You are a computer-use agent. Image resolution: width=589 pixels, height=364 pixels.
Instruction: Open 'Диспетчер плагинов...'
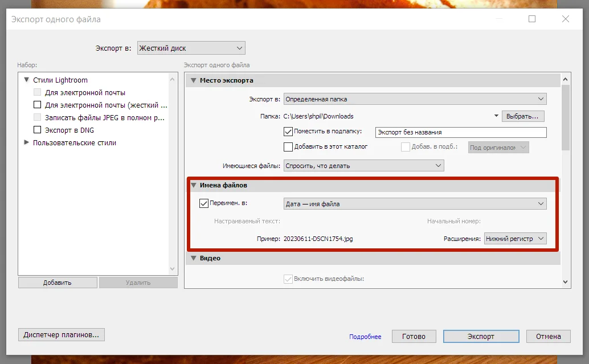pos(61,335)
